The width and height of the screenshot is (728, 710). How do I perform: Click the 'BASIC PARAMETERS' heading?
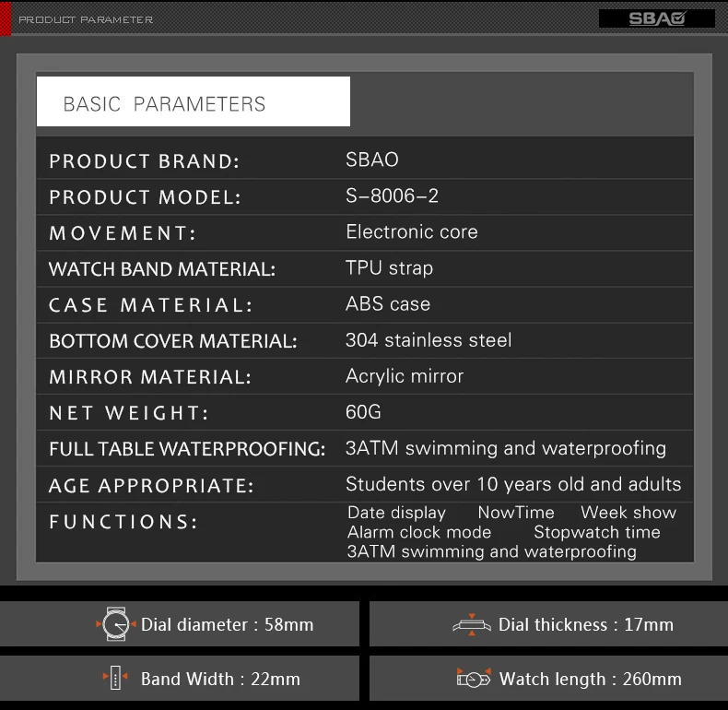[x=164, y=103]
